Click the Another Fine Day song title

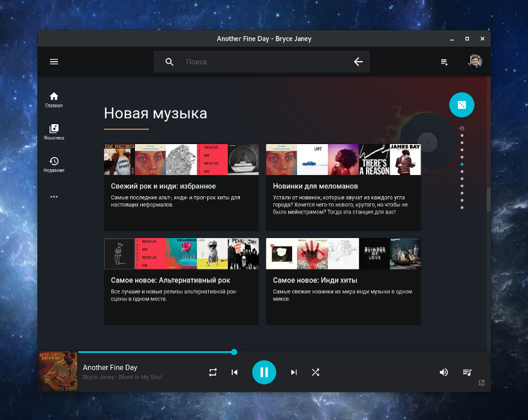pyautogui.click(x=110, y=367)
